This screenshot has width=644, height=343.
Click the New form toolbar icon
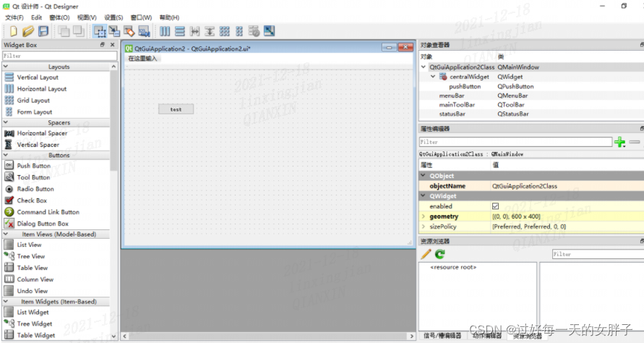pos(13,31)
